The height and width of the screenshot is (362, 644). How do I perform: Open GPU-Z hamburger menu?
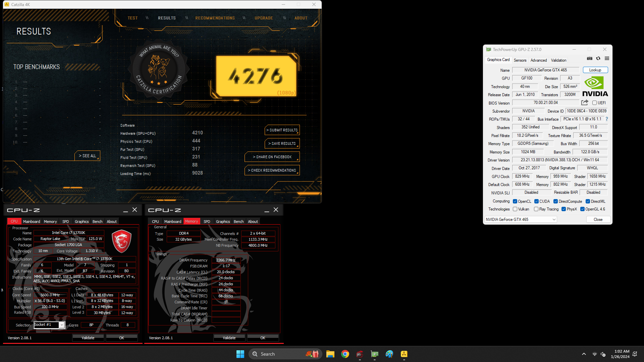point(607,58)
